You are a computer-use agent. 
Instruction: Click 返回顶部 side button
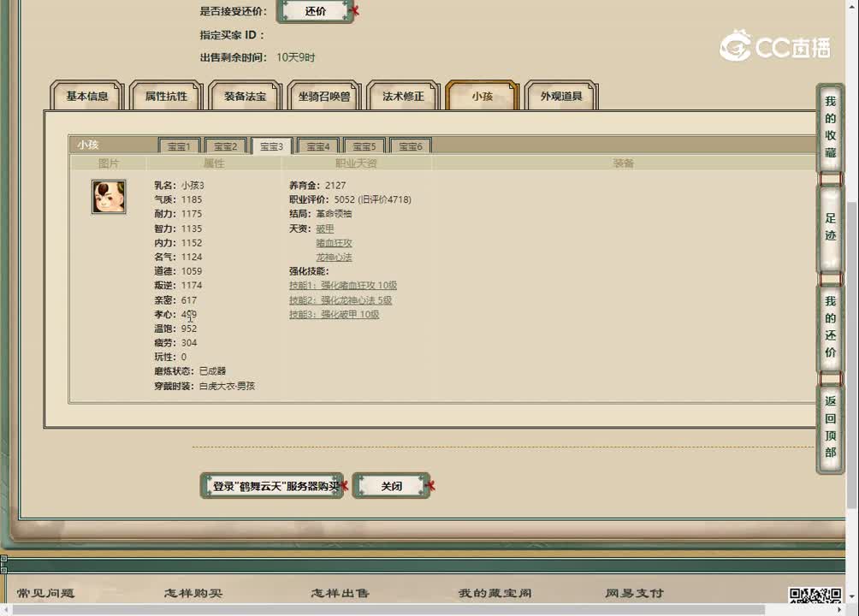(831, 427)
